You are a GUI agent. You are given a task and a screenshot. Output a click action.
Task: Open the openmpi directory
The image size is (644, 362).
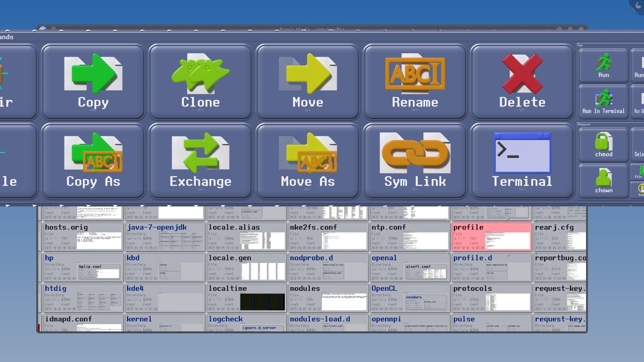tap(409, 323)
